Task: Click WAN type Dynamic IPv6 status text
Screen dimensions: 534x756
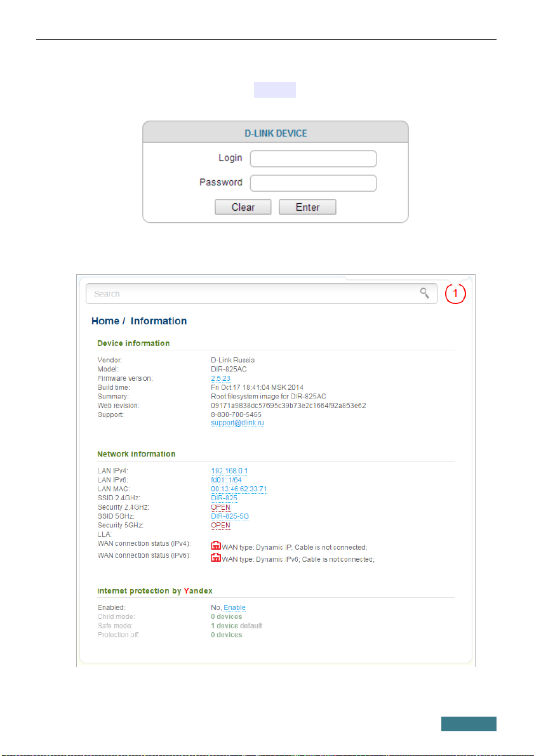Action: coord(298,559)
